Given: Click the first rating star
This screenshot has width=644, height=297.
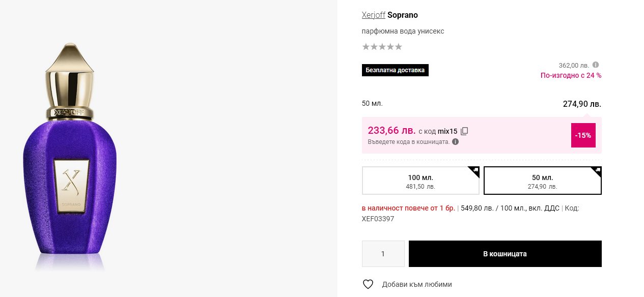Looking at the screenshot, I should point(366,47).
